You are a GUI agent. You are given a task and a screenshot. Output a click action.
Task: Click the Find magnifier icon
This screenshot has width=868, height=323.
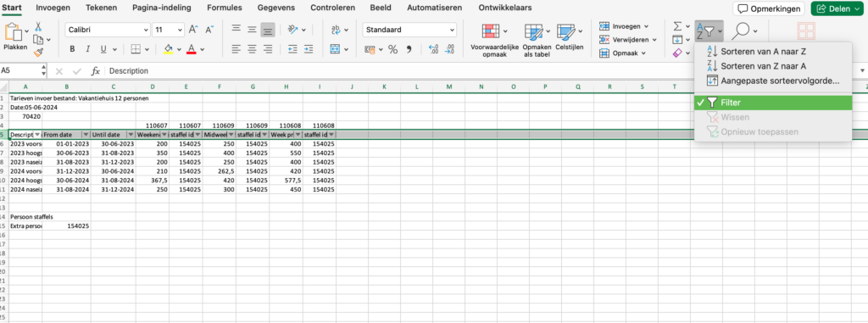pos(740,31)
